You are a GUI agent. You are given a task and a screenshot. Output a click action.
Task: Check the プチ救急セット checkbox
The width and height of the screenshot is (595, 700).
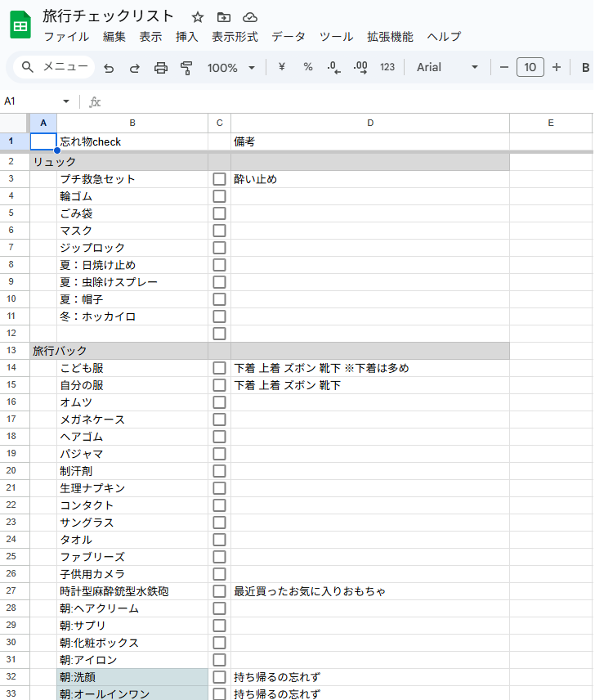pos(219,179)
